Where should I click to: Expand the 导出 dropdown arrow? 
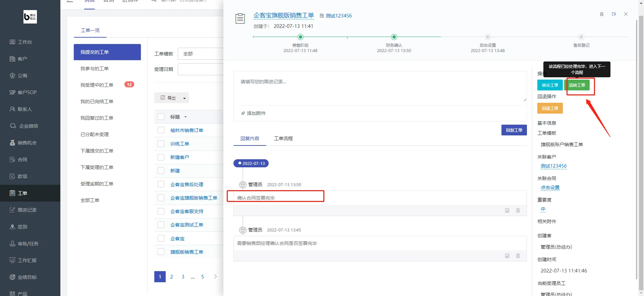click(184, 98)
